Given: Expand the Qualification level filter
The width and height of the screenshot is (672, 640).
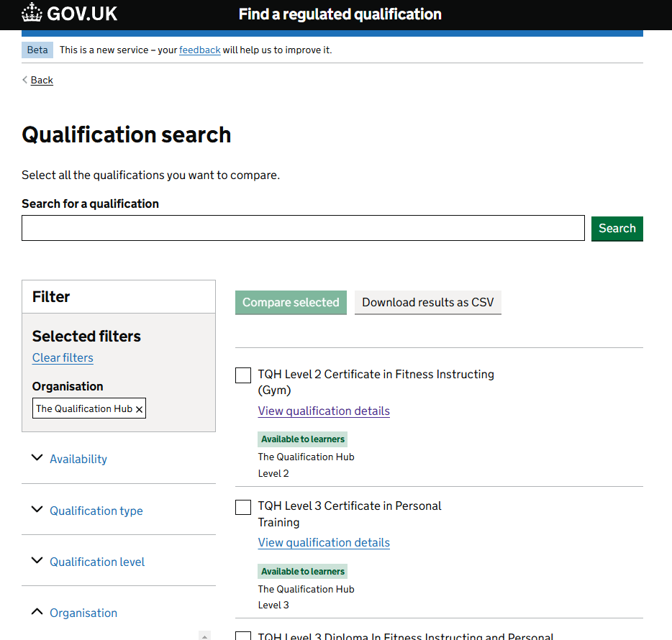Looking at the screenshot, I should tap(97, 562).
